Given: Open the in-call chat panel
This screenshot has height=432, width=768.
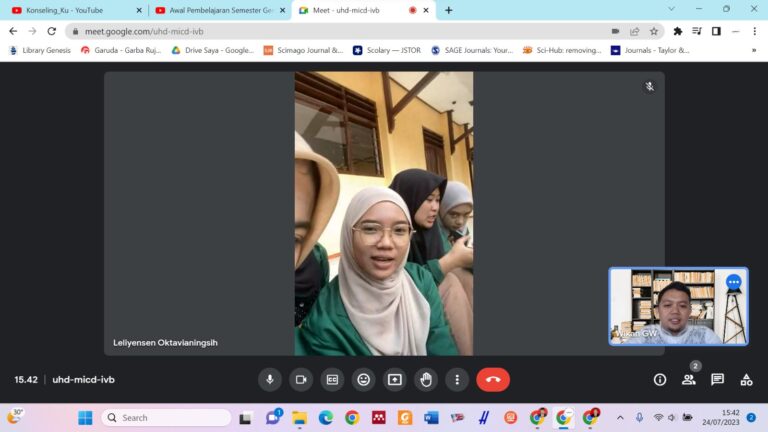Looking at the screenshot, I should coord(717,380).
